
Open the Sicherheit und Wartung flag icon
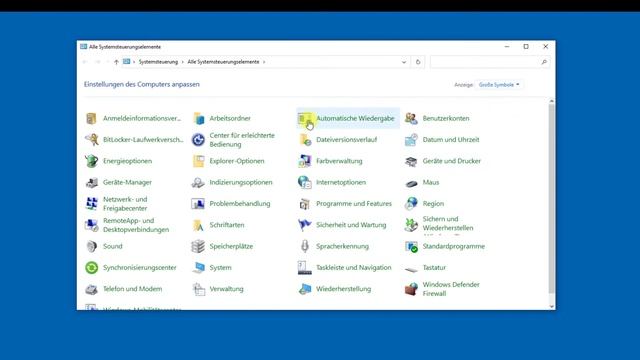(305, 225)
